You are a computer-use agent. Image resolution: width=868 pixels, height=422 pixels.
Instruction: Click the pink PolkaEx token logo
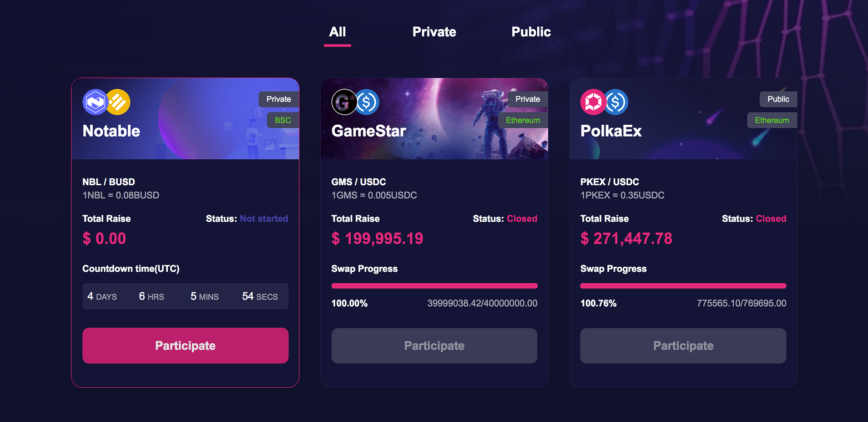coord(593,102)
